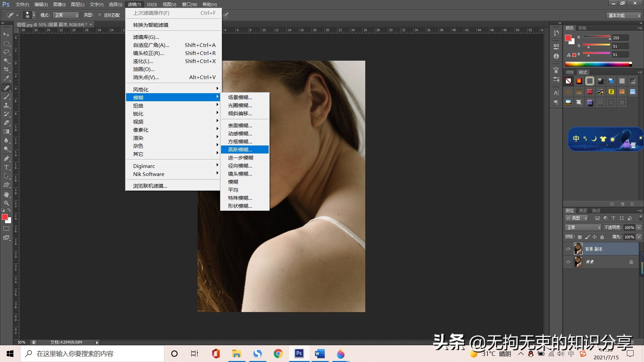Hide the 背景 副本 layer
This screenshot has width=644, height=362.
tap(568, 249)
